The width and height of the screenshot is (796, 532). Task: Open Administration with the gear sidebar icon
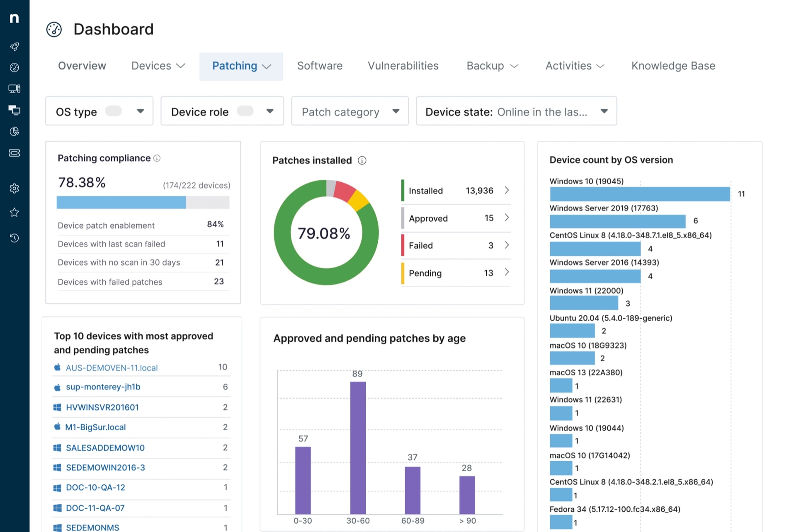[14, 188]
